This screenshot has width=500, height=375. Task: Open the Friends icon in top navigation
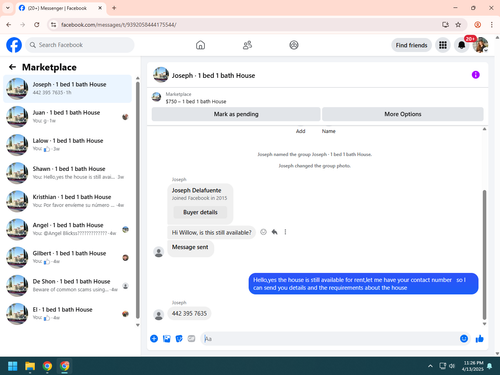click(x=247, y=45)
